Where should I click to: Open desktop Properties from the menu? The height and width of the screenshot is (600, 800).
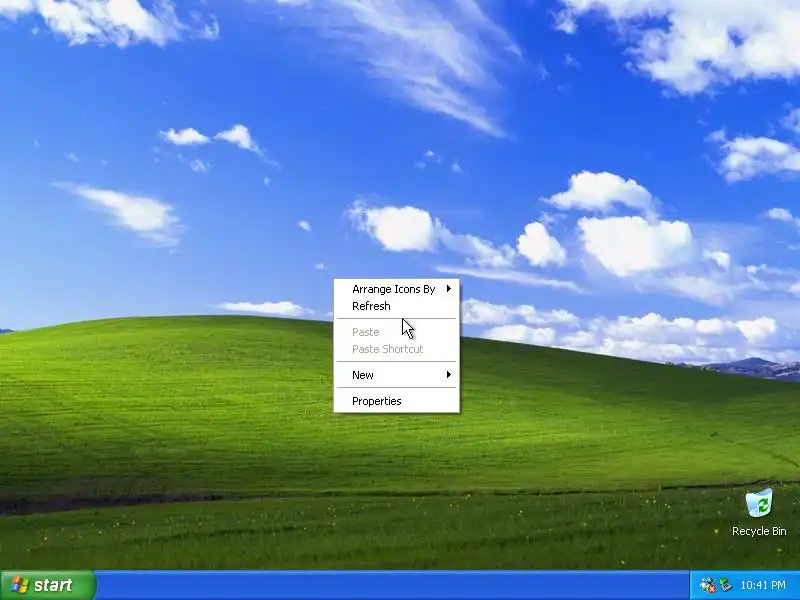click(396, 401)
